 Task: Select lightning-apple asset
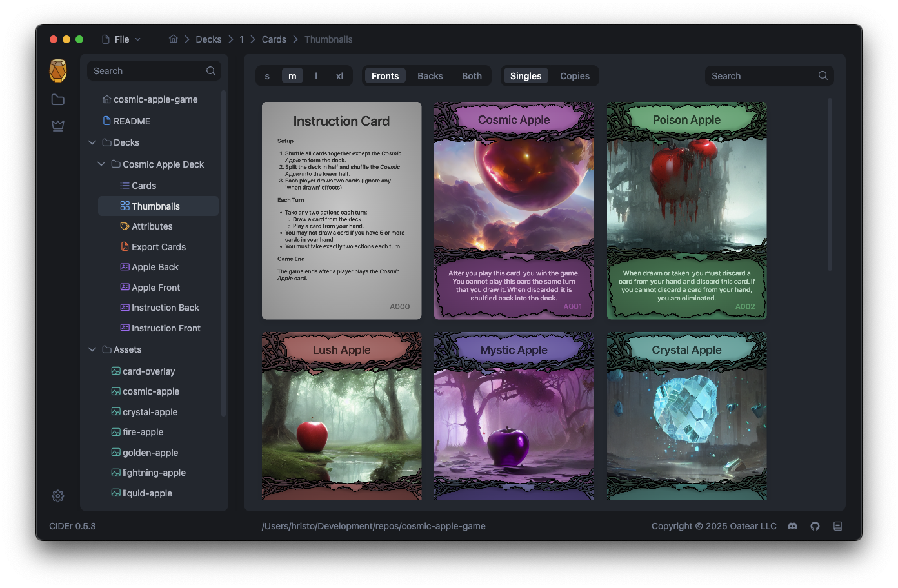click(154, 473)
